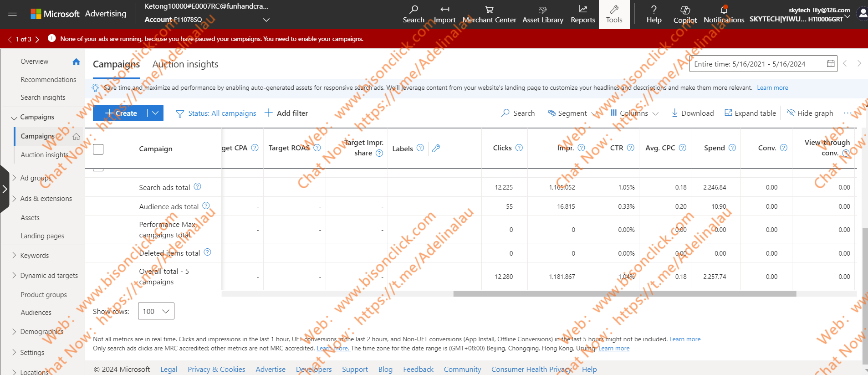Screen dimensions: 868x375
Task: Expand the Ad groups sidebar section
Action: [x=14, y=178]
